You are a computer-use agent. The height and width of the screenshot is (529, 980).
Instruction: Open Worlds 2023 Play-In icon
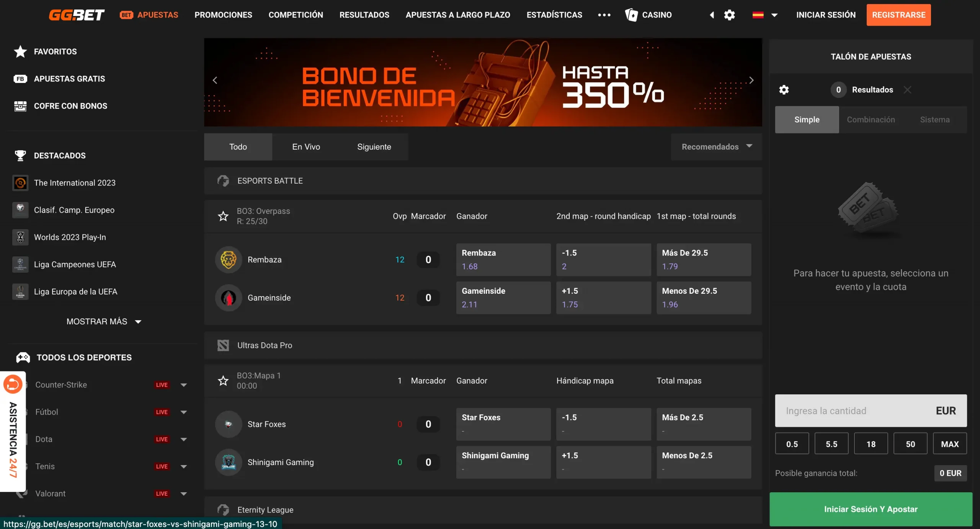pos(20,237)
